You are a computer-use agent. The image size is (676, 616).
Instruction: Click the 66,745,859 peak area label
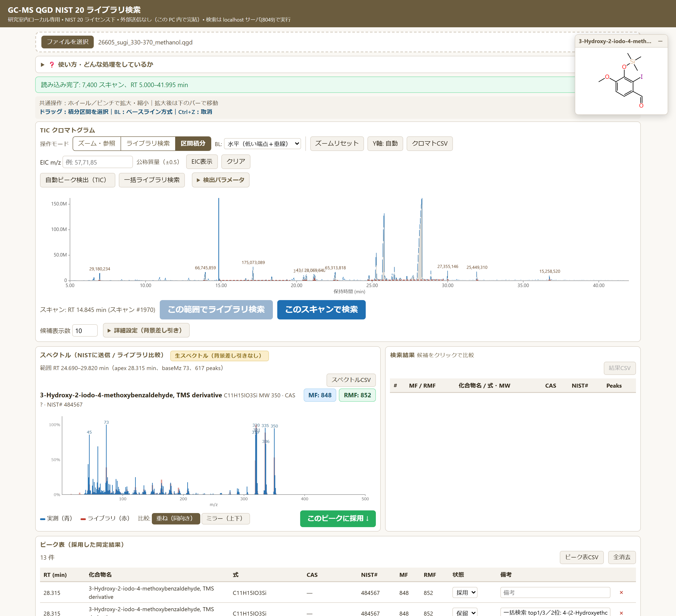click(x=205, y=268)
